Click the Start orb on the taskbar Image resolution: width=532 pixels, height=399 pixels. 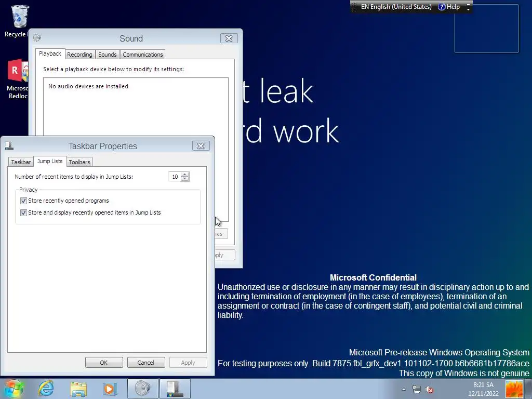[14, 389]
